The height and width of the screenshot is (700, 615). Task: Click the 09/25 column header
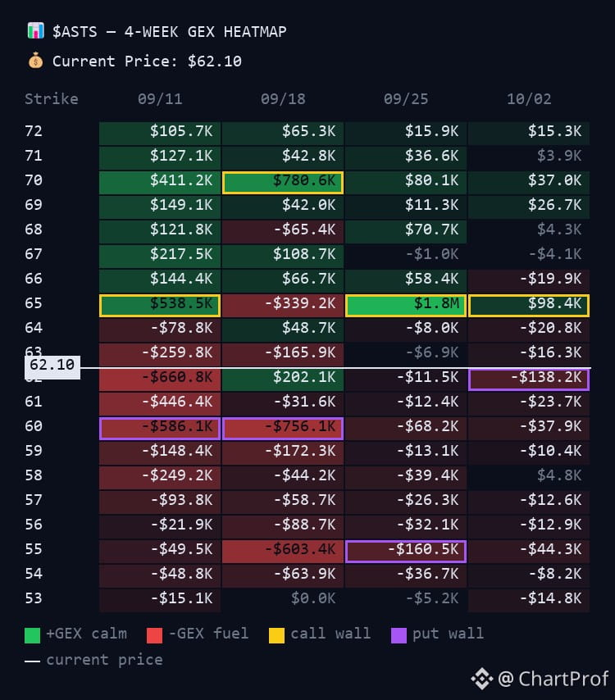coord(406,98)
